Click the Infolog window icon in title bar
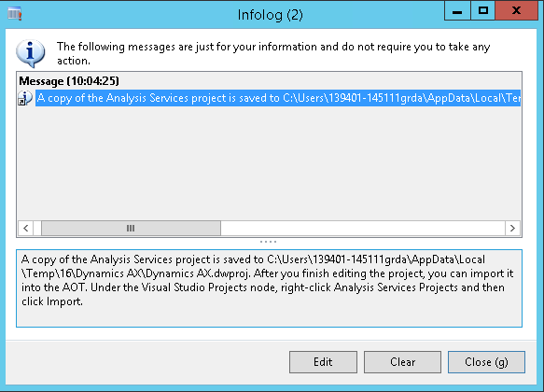 tap(15, 14)
